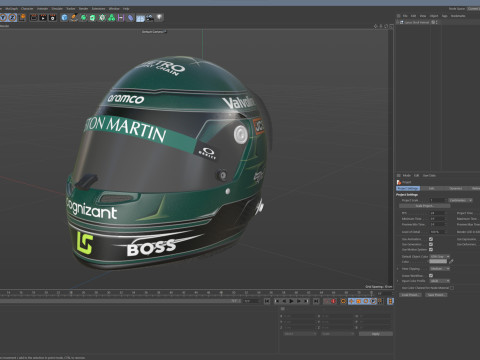Open the Object coordinate mode dropdown
The height and width of the screenshot is (360, 480).
point(300,334)
